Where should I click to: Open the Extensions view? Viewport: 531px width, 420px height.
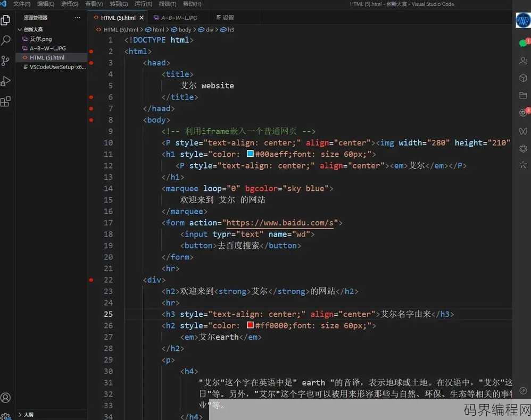click(x=5, y=101)
